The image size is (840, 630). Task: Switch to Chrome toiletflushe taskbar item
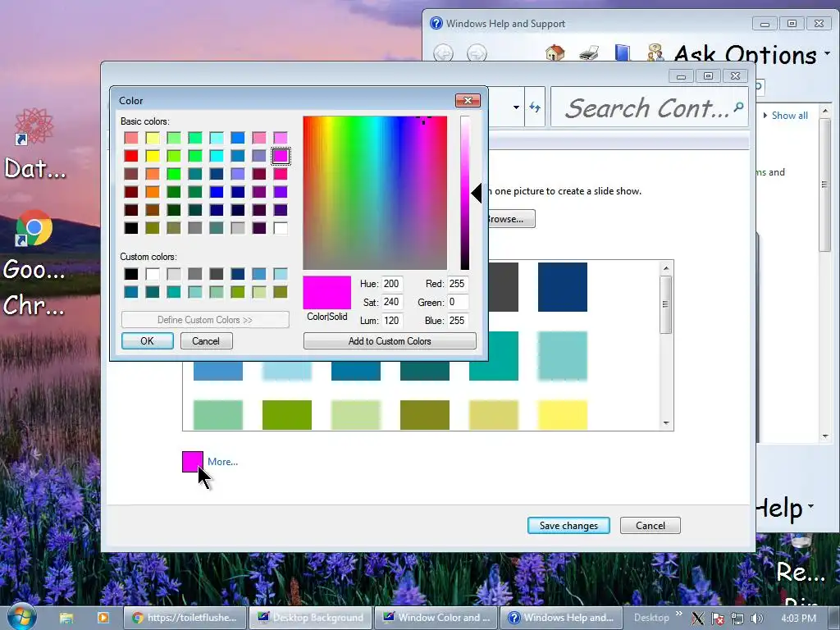pos(185,618)
